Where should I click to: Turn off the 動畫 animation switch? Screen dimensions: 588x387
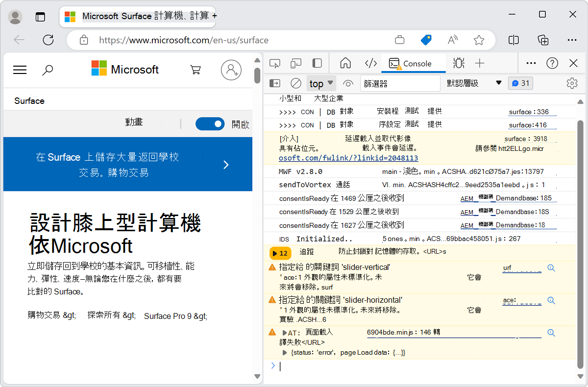(x=210, y=123)
